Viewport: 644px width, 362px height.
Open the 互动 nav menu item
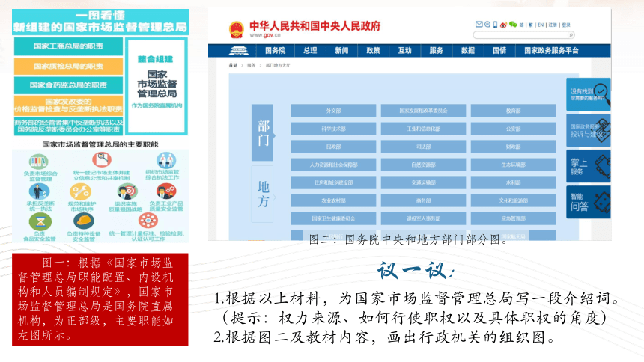tap(404, 50)
